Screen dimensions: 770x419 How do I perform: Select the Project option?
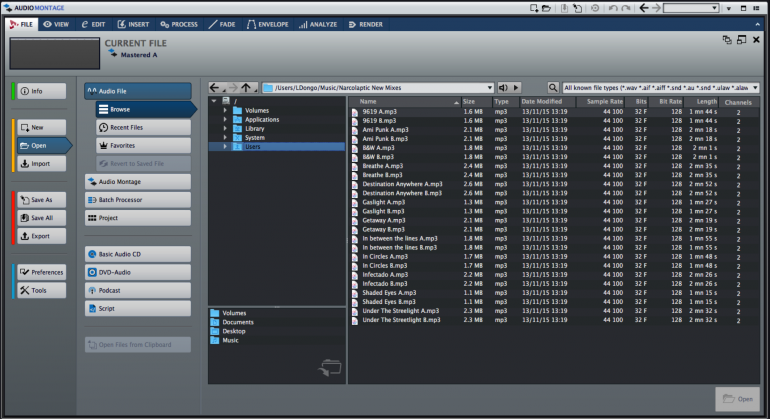click(x=138, y=218)
